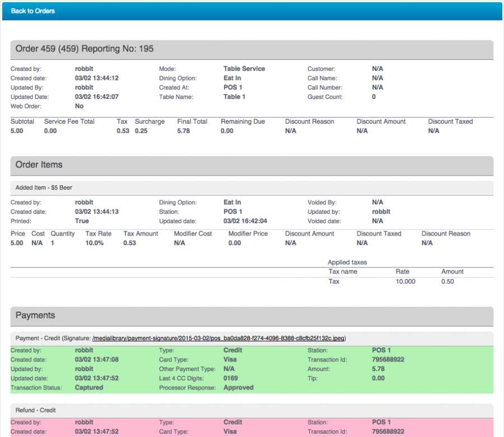Image resolution: width=504 pixels, height=437 pixels.
Task: Click the Captured transaction status value
Action: (90, 388)
